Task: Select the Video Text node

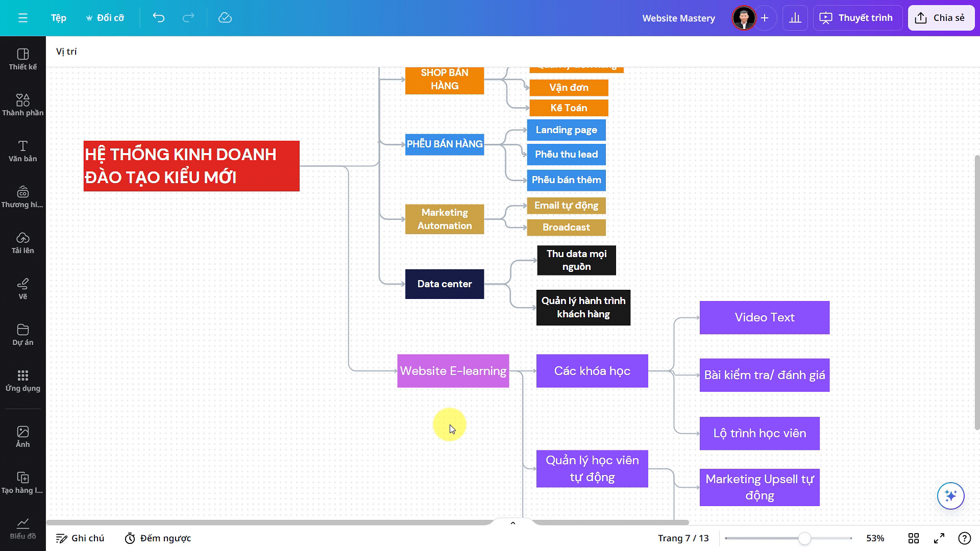Action: point(765,318)
